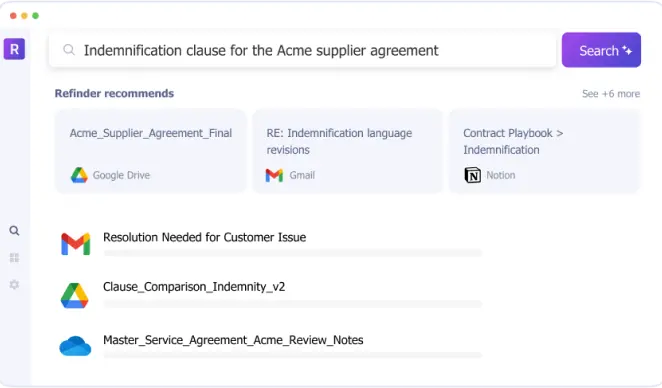662x388 pixels.
Task: Open the search view from the sidebar magnifier
Action: 14,231
